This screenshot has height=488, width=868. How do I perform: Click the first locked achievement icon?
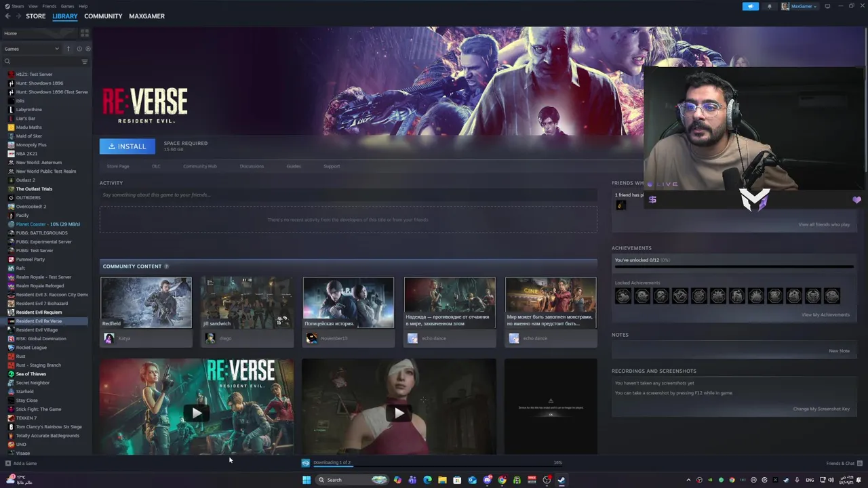(x=623, y=296)
